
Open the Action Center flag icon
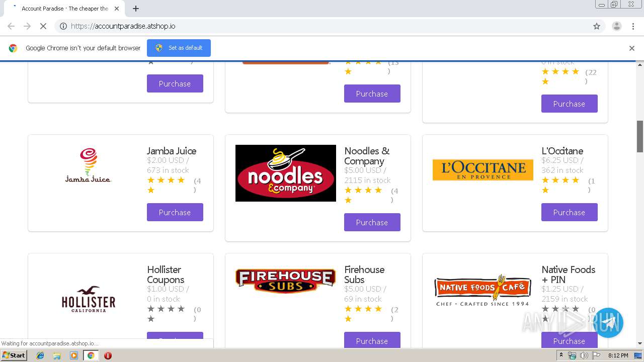[x=596, y=355]
